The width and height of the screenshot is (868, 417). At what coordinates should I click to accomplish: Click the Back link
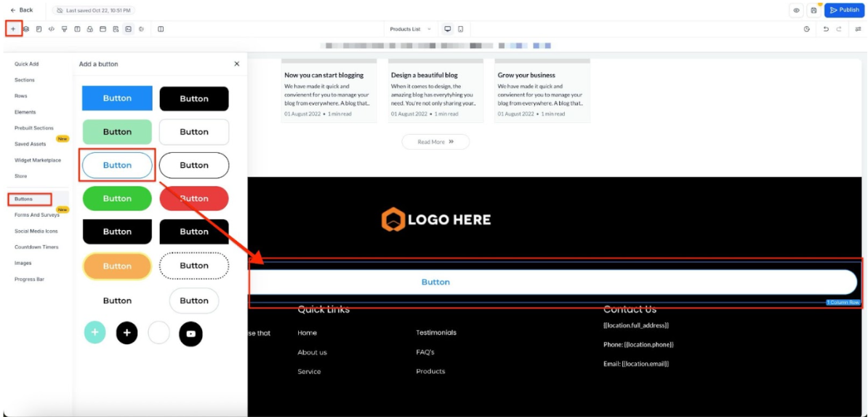point(22,10)
